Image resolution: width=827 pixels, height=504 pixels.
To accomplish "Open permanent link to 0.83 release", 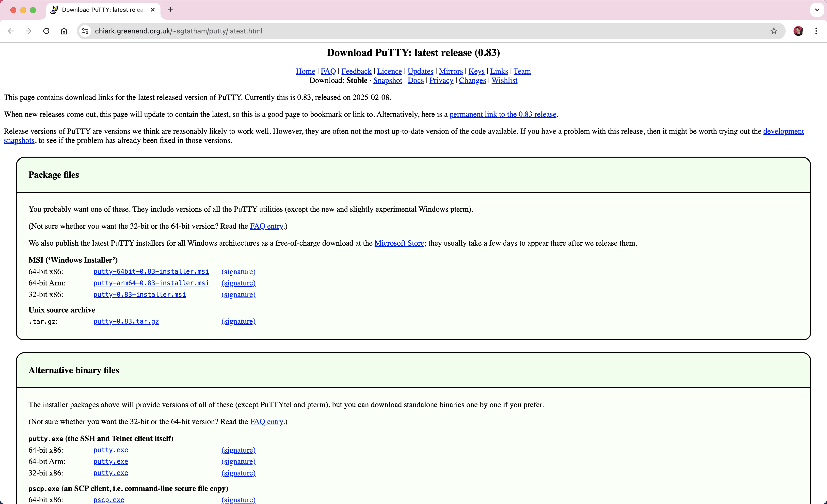I will click(x=502, y=114).
